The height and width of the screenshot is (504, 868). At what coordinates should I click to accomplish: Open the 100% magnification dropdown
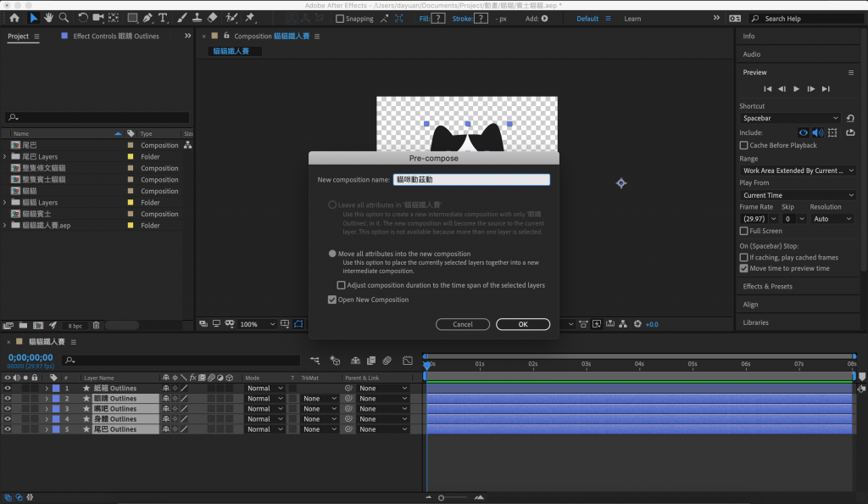pos(257,324)
